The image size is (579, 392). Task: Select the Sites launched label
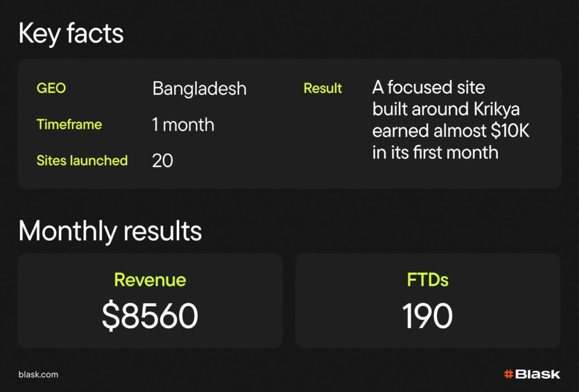coord(82,160)
